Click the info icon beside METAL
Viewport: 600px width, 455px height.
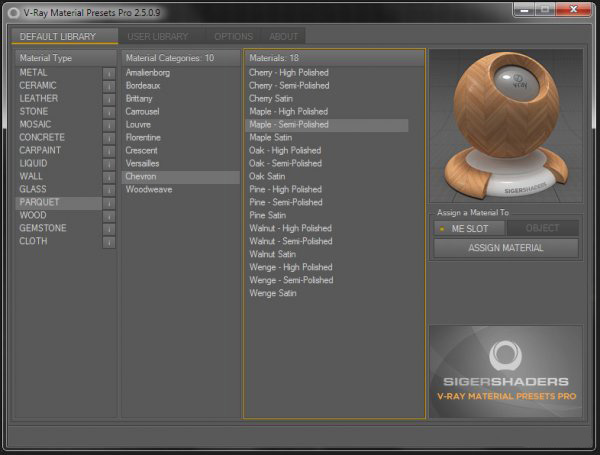109,73
